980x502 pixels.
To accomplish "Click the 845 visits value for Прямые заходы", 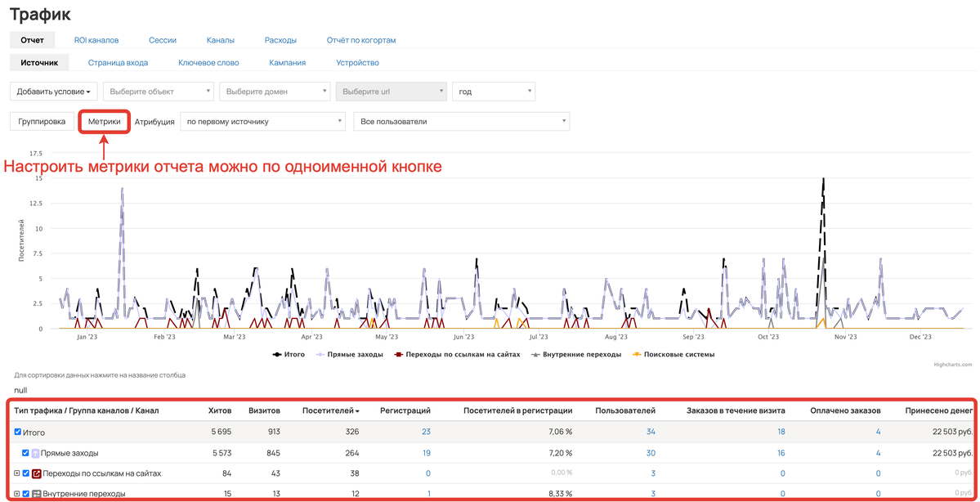I will tap(272, 453).
